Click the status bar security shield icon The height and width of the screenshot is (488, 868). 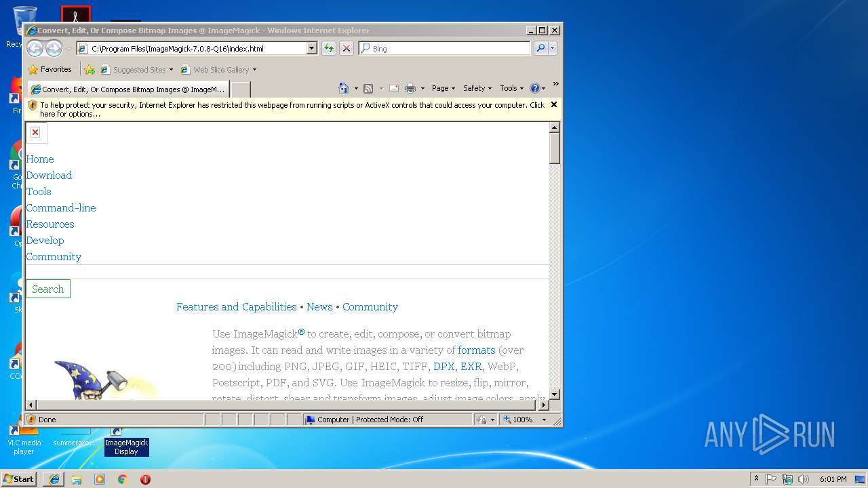click(x=31, y=420)
